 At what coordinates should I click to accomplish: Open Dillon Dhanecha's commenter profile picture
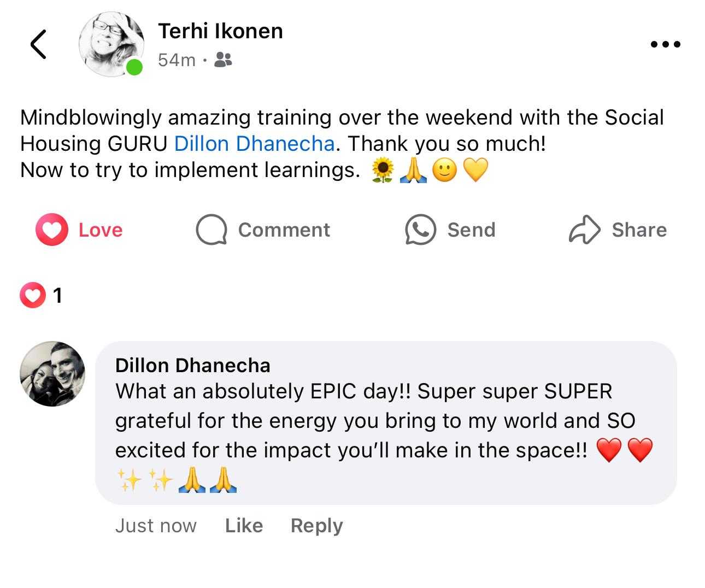point(52,374)
